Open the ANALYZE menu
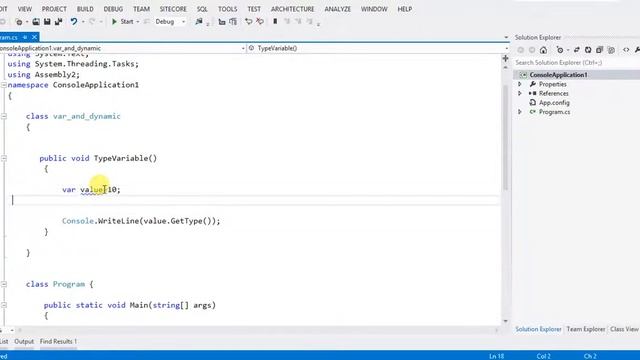640x360 pixels. pos(338,9)
